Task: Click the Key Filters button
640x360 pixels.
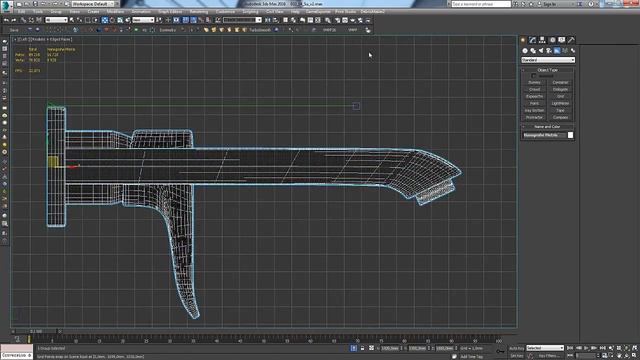Action: coord(549,356)
